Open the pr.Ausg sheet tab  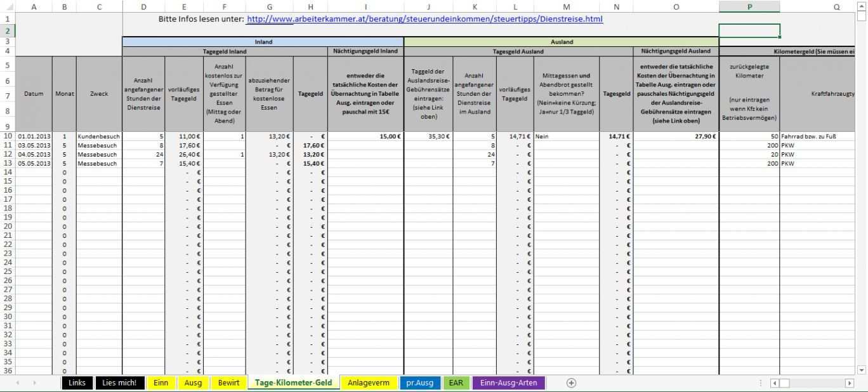420,383
